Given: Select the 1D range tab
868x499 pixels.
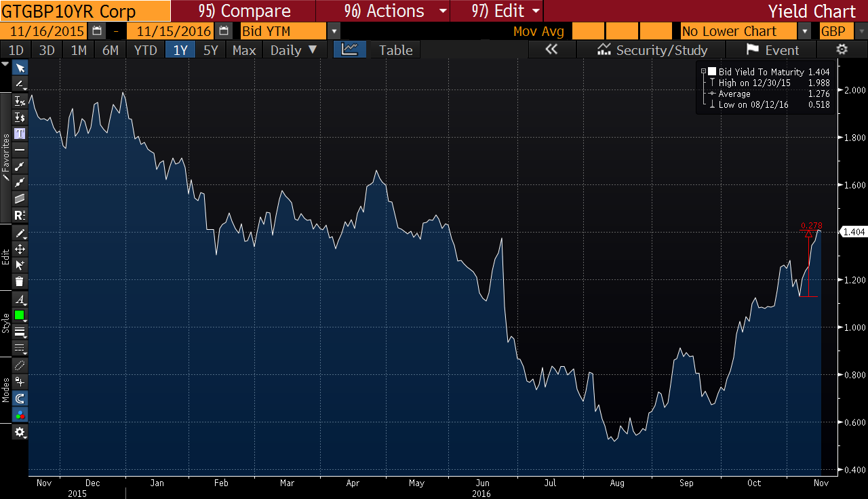Looking at the screenshot, I should [x=16, y=49].
